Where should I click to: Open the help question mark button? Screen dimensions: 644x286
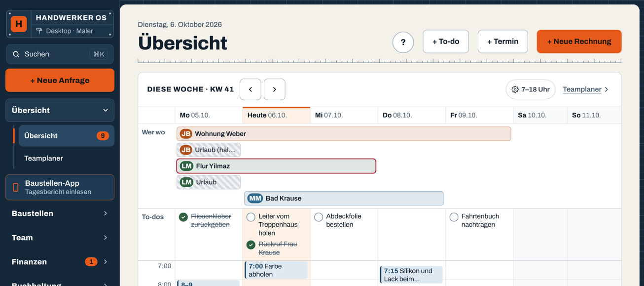[x=403, y=42]
